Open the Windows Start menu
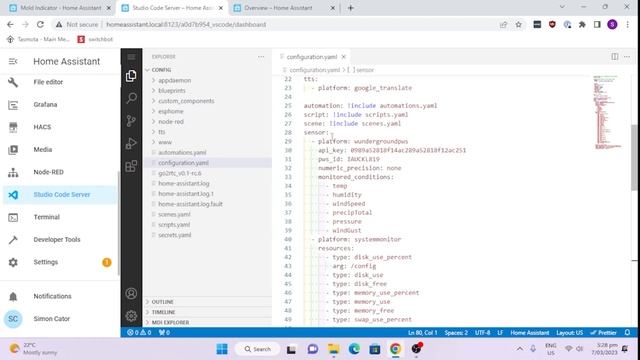The image size is (640, 360). (x=222, y=349)
